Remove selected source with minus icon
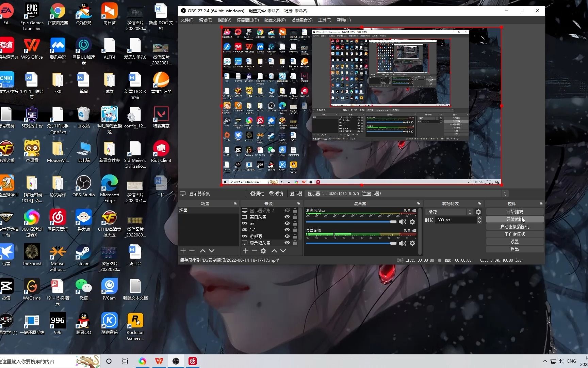 tap(255, 251)
